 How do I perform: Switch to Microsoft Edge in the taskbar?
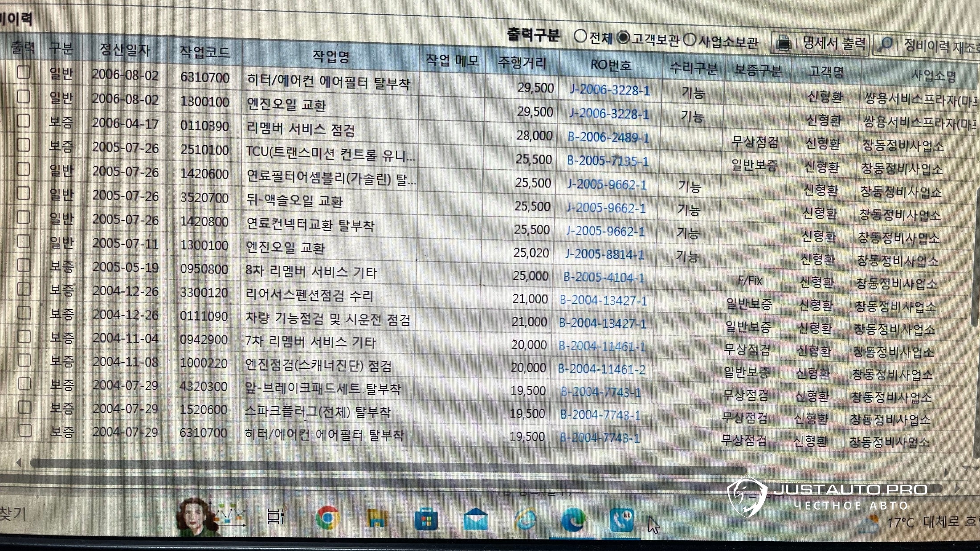point(573,520)
